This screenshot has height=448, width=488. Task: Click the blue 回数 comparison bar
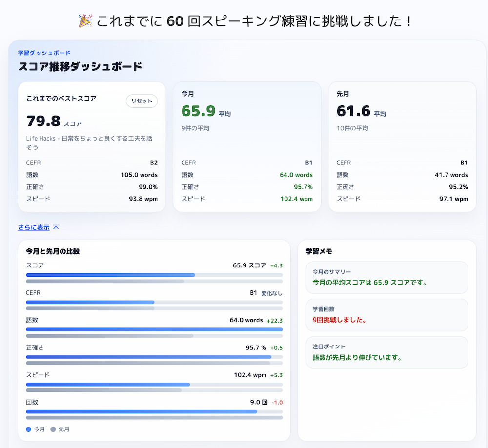142,412
